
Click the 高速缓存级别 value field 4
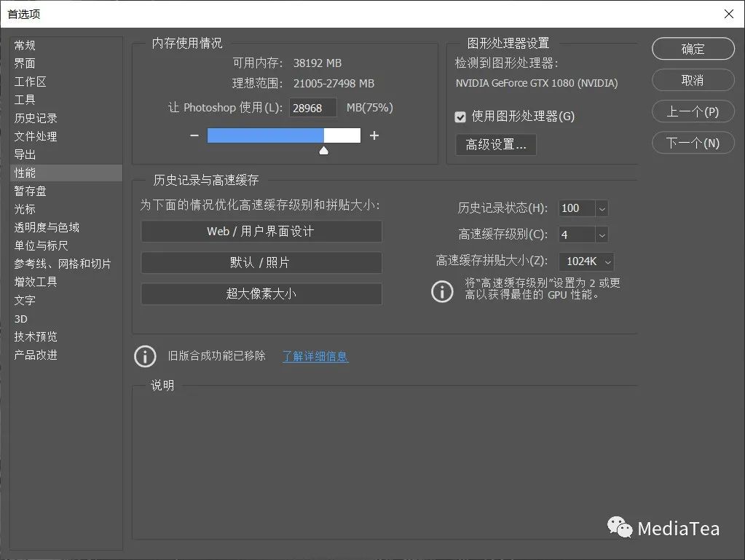click(x=577, y=234)
